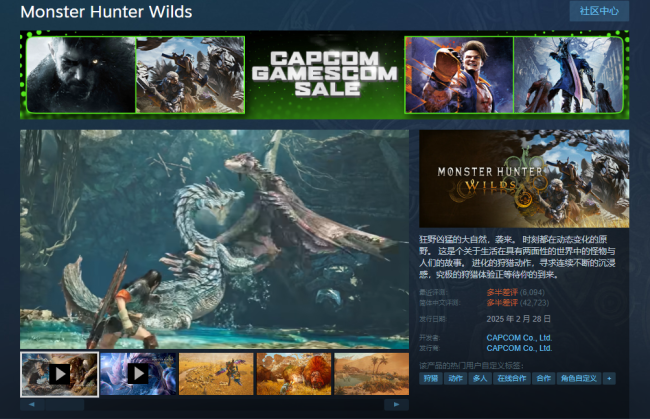Open the Capcom Gamescom Sale banner

click(x=324, y=74)
